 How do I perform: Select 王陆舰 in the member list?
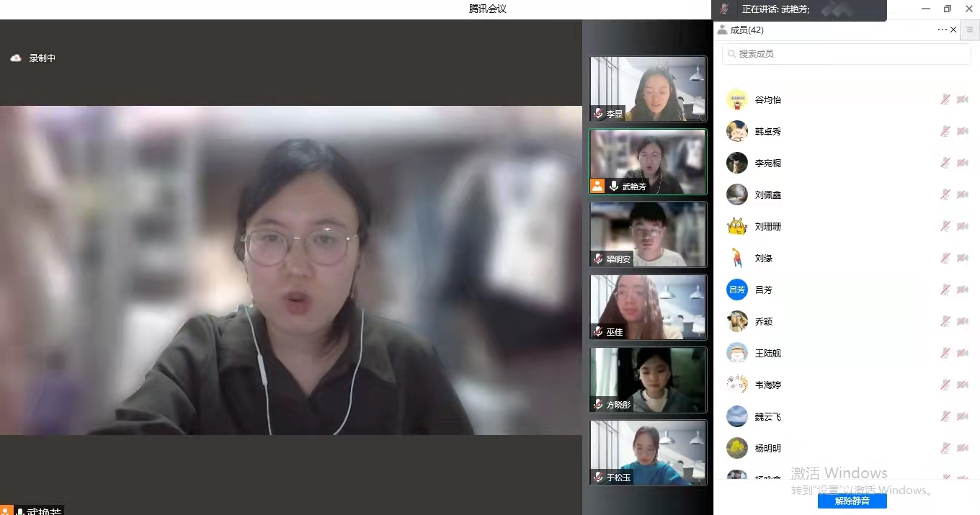click(767, 353)
